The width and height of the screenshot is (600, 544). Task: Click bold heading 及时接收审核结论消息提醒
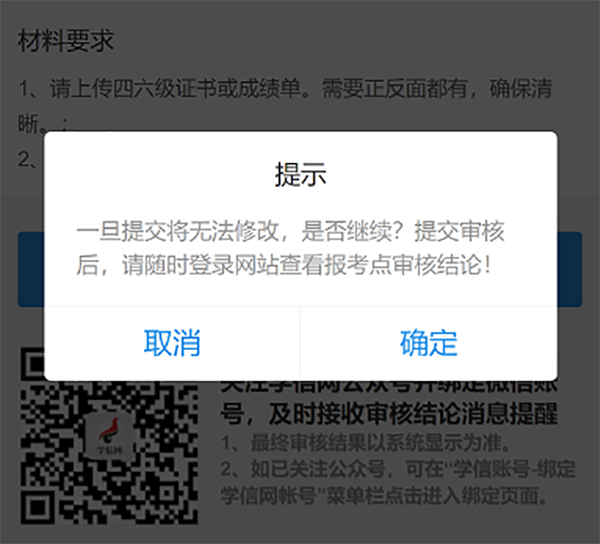pos(413,414)
